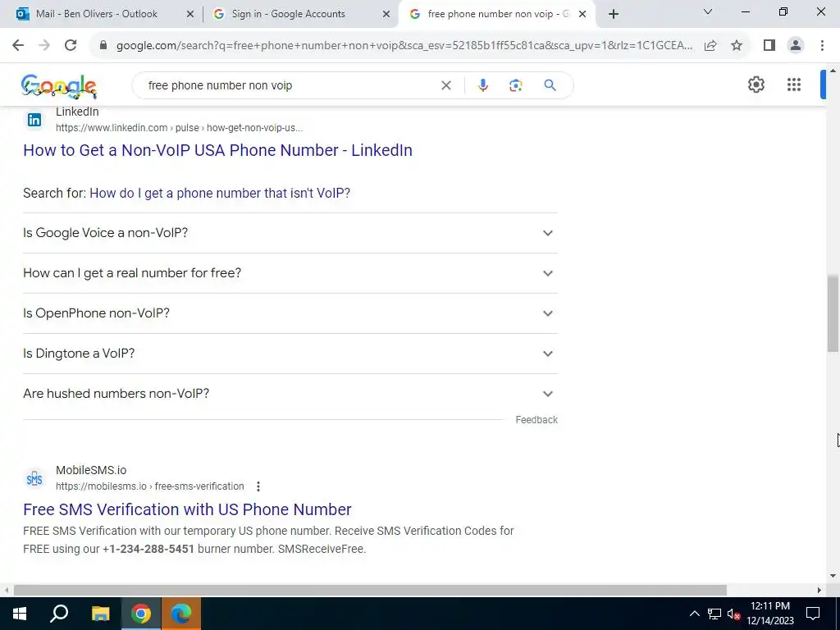Image resolution: width=840 pixels, height=630 pixels.
Task: Open the notification center
Action: coord(813,614)
